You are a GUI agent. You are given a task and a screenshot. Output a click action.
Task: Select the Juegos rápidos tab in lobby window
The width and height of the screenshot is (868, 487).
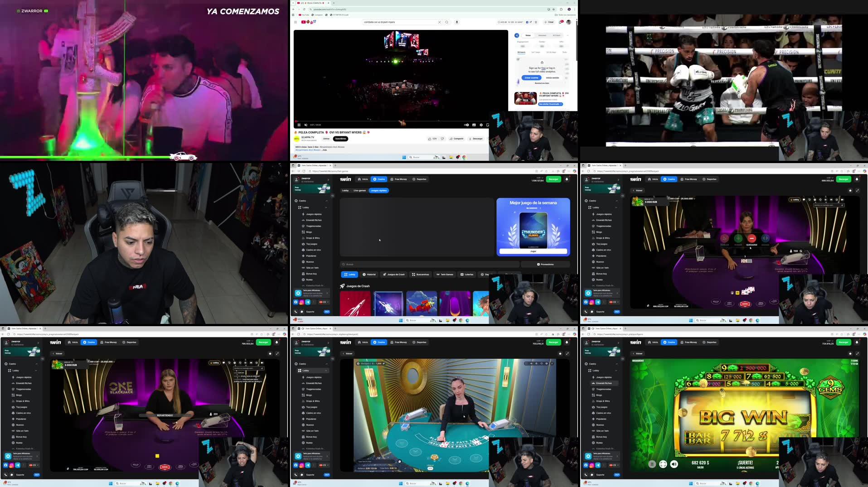[378, 191]
